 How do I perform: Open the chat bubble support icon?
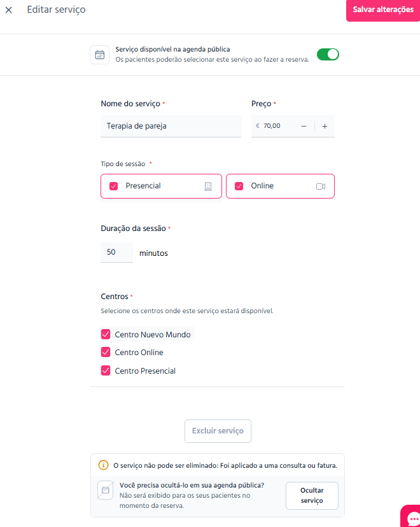pos(411,517)
